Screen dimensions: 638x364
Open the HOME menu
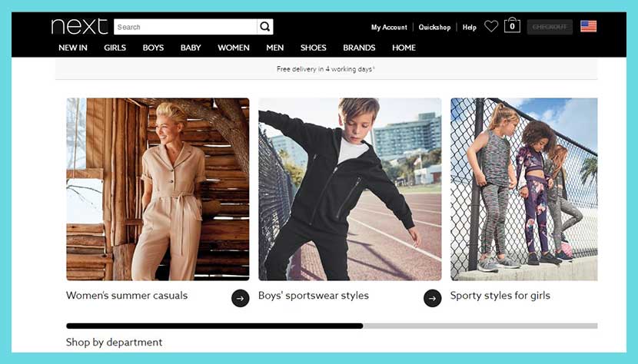404,48
